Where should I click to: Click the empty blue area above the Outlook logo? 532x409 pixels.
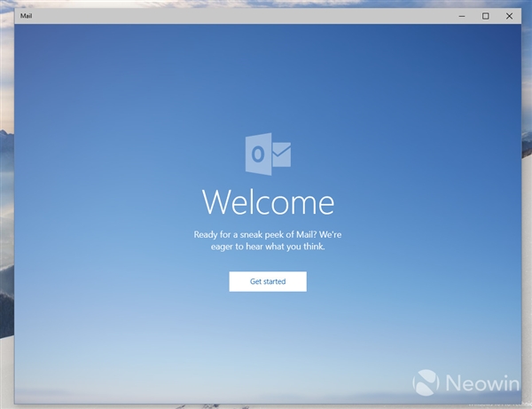pyautogui.click(x=268, y=80)
